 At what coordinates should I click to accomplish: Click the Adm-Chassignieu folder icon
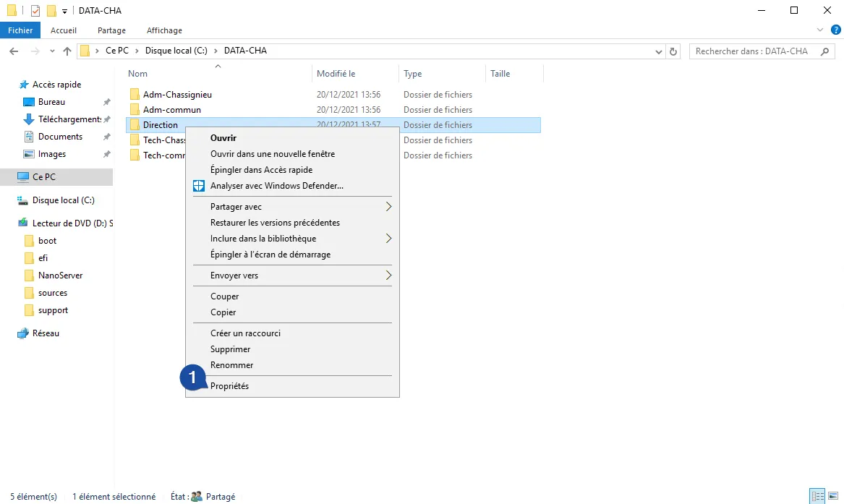point(135,95)
